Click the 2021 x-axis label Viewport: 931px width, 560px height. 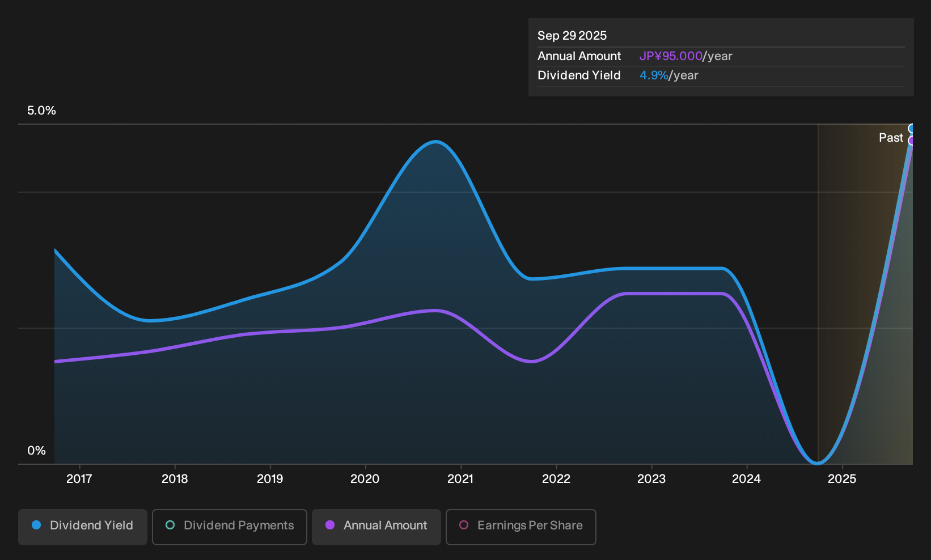pyautogui.click(x=460, y=479)
